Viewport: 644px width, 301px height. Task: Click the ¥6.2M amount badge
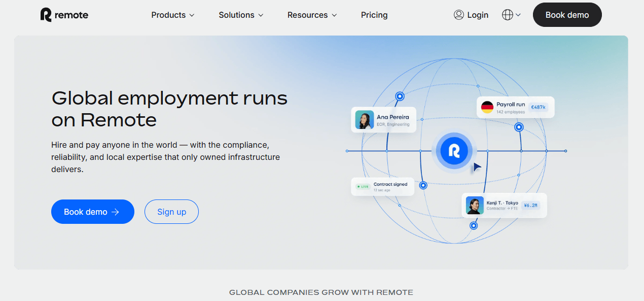pyautogui.click(x=530, y=206)
